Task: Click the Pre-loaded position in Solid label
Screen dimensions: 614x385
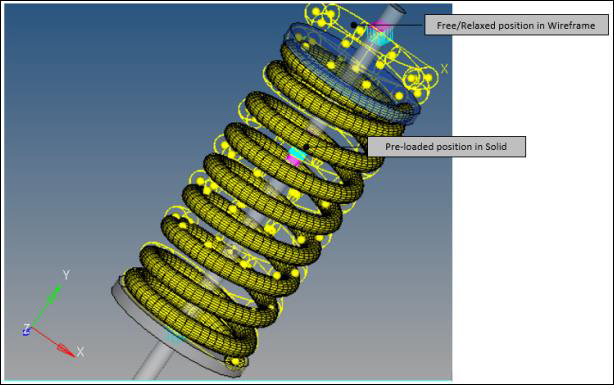Action: point(446,146)
